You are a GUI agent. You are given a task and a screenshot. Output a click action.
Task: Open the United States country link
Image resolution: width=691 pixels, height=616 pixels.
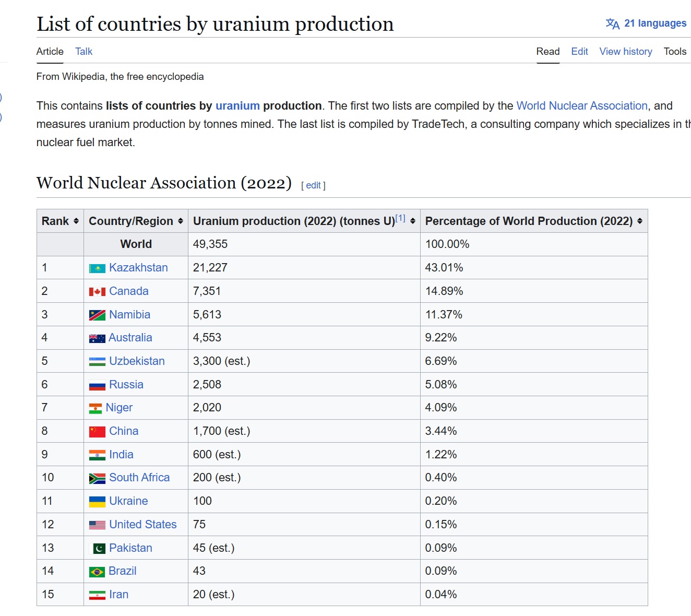(143, 525)
